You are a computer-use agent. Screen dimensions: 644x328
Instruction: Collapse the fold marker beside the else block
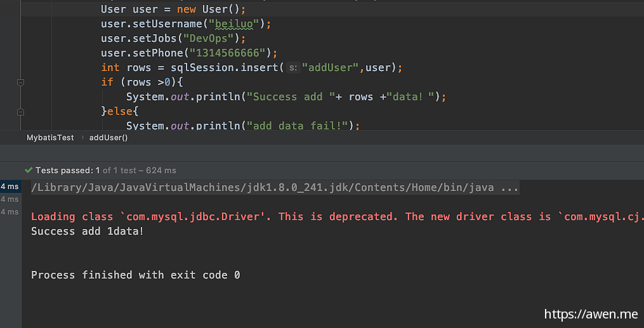[x=20, y=112]
